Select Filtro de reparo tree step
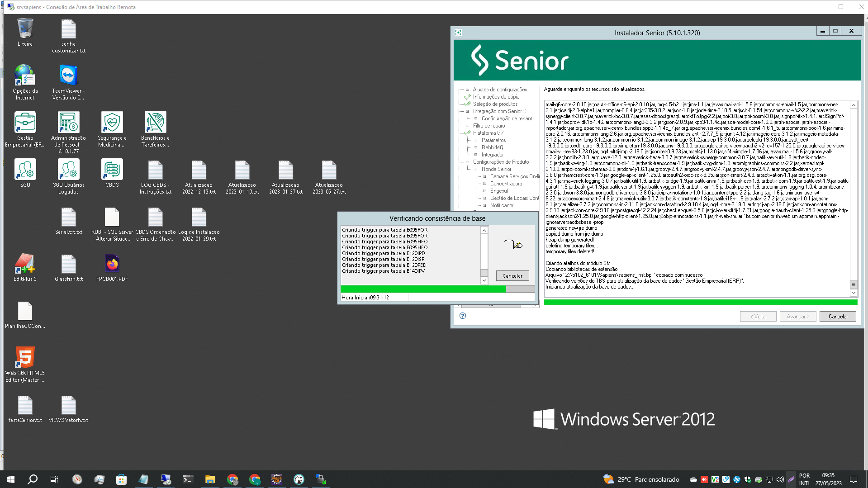 click(x=489, y=126)
